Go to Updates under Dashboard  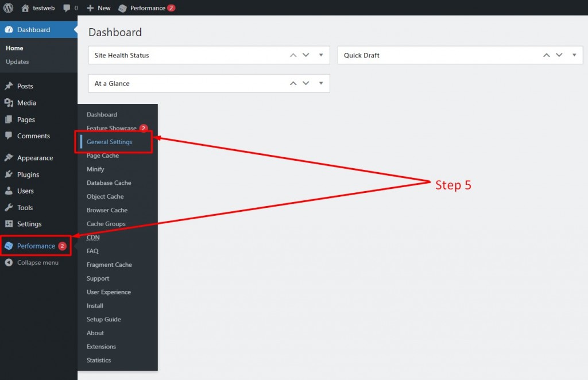tap(17, 62)
